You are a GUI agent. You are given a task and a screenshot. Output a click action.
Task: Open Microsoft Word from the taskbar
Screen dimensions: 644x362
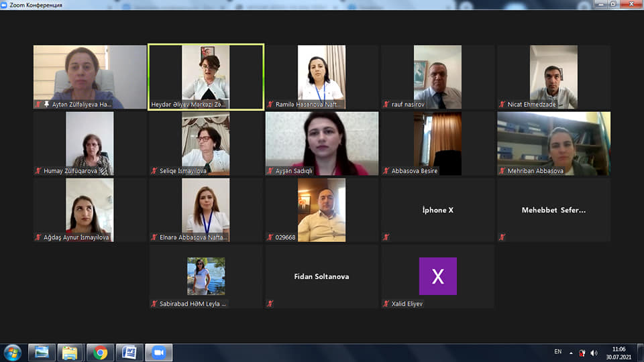[129, 352]
